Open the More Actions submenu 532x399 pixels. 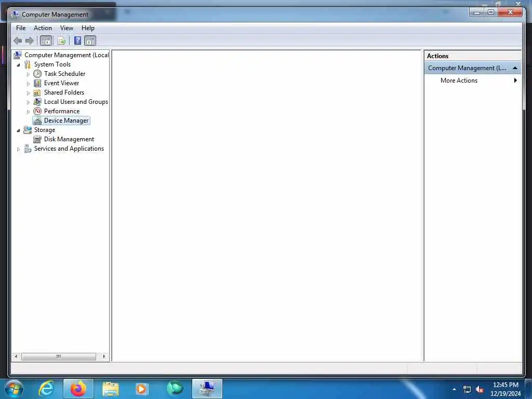click(x=473, y=81)
